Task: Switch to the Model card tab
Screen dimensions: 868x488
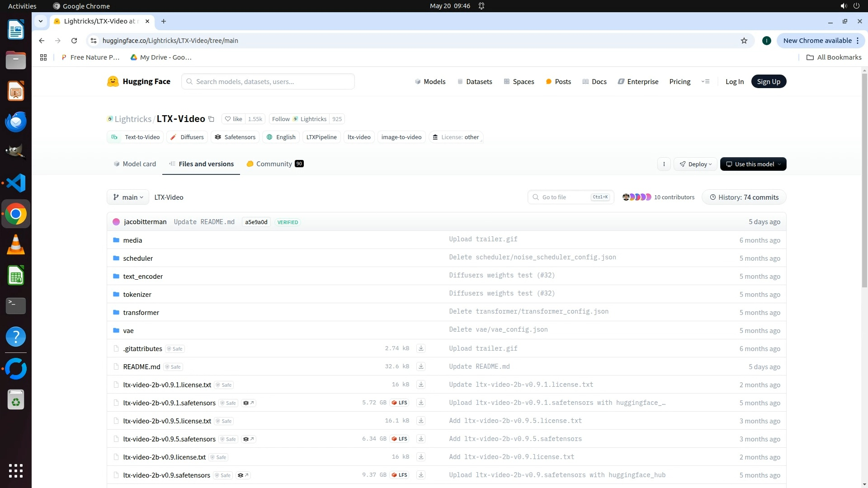Action: click(135, 164)
